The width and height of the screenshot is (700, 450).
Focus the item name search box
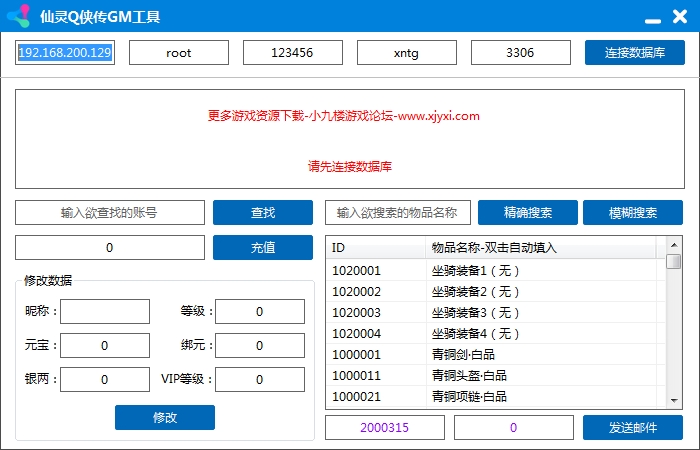397,213
